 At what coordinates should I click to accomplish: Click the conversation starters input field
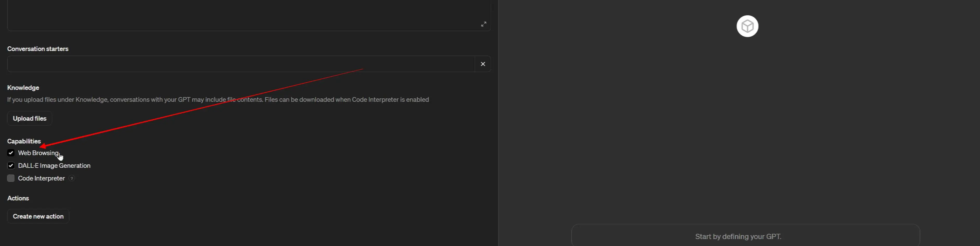[241, 64]
